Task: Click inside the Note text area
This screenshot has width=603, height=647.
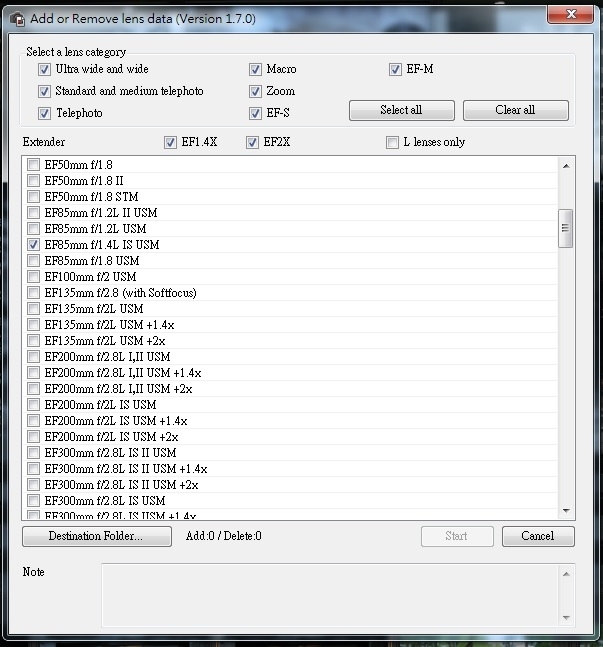Action: coord(330,595)
